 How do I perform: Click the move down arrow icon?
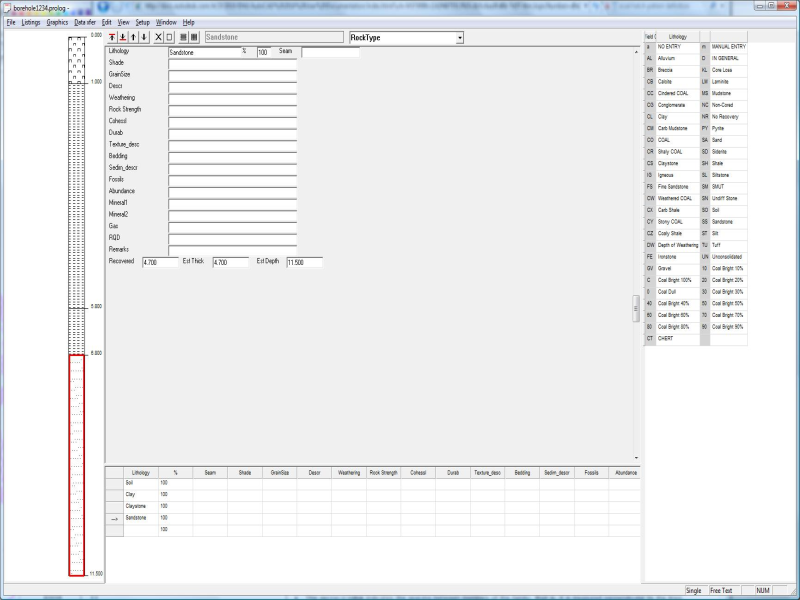coord(145,37)
